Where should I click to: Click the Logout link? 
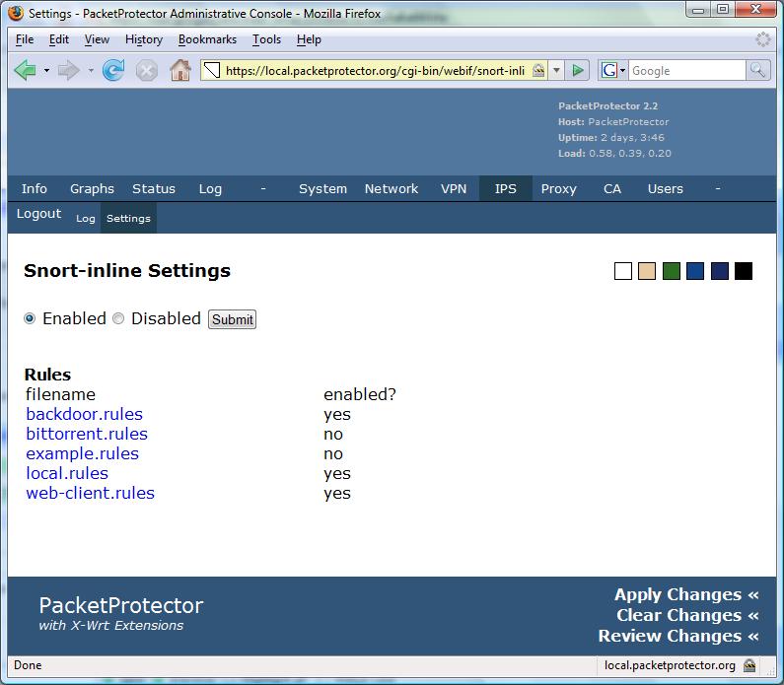tap(38, 213)
